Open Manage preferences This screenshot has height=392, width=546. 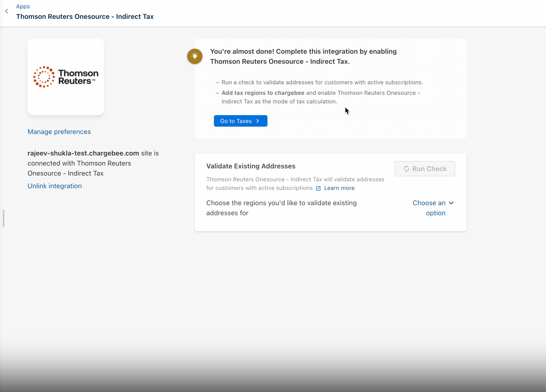click(59, 132)
